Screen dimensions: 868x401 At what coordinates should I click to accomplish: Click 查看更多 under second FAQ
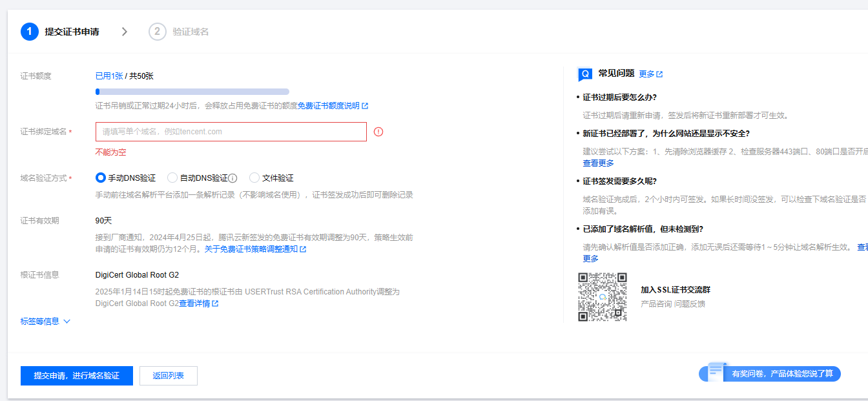point(599,163)
